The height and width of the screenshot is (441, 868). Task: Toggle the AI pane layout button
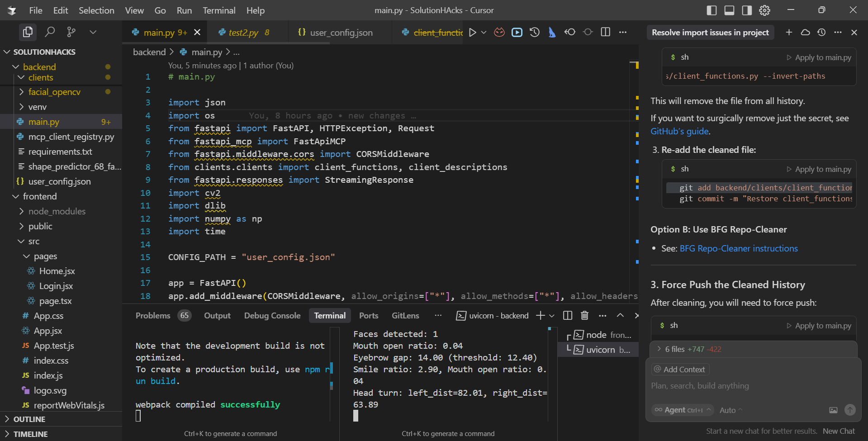(747, 10)
